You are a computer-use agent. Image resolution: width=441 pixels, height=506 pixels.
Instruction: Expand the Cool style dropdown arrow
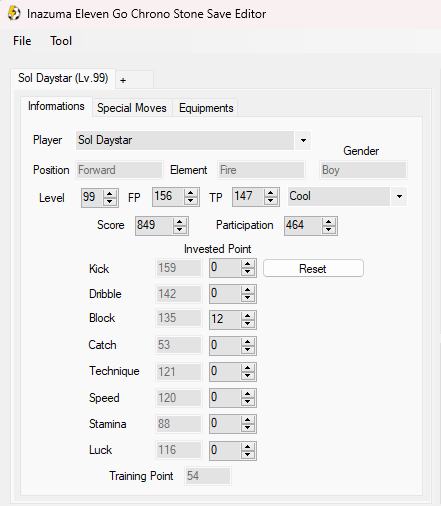[x=399, y=196]
